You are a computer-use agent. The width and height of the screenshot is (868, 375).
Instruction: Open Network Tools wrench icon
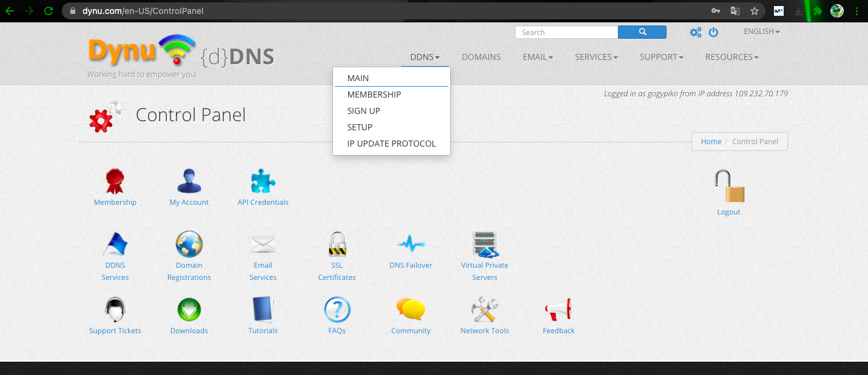tap(485, 310)
